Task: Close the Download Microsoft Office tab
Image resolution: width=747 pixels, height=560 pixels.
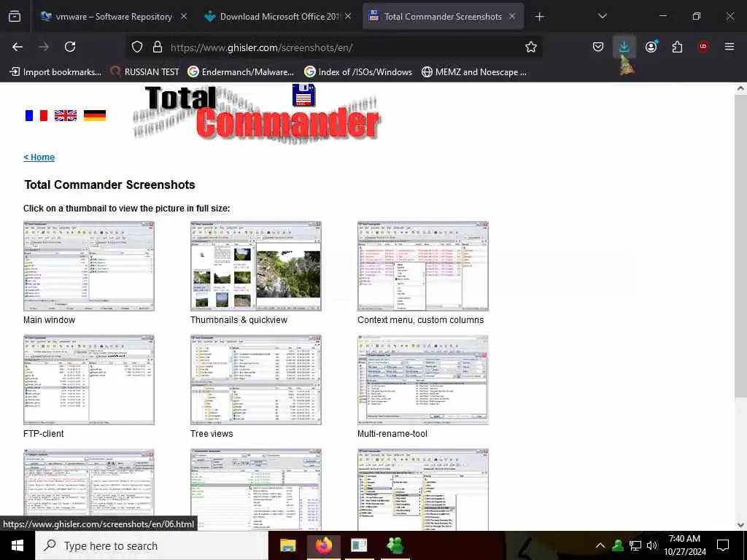Action: [348, 16]
